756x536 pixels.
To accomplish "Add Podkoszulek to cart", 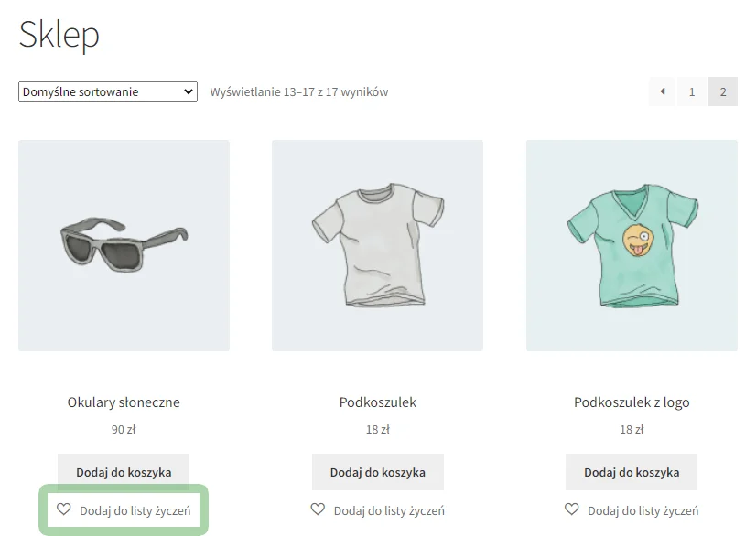I will click(x=377, y=472).
